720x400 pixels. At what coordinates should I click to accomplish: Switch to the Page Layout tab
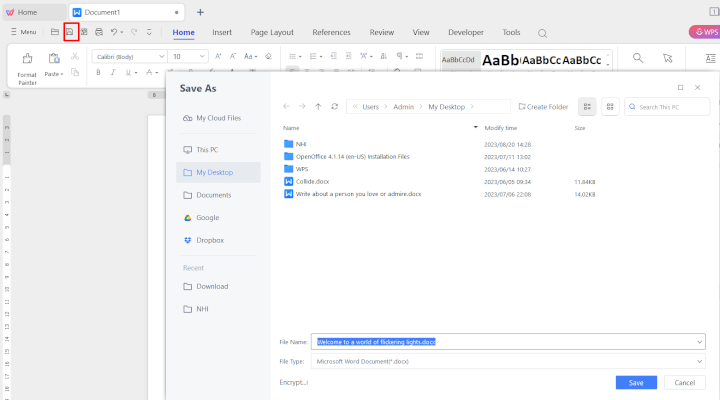tap(272, 32)
